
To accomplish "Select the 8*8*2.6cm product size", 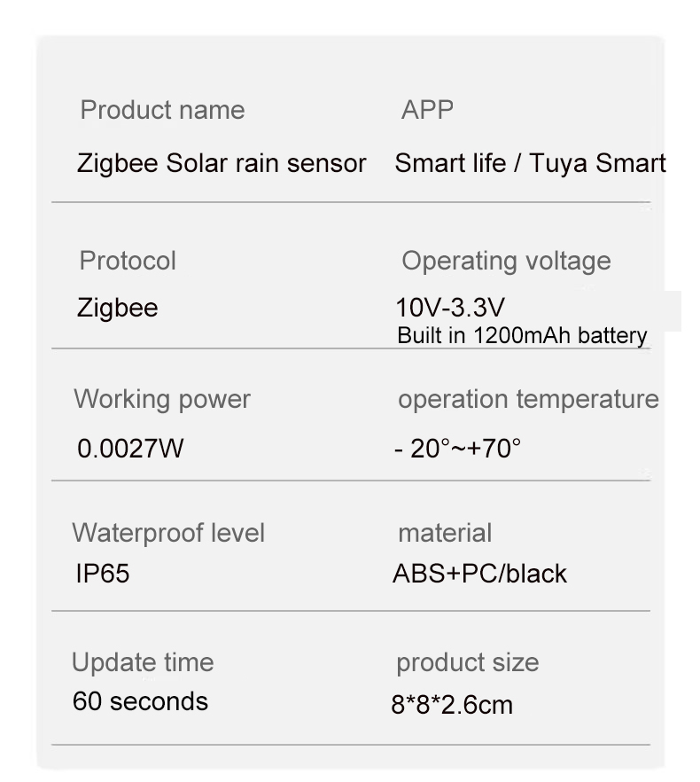I will pos(452,705).
